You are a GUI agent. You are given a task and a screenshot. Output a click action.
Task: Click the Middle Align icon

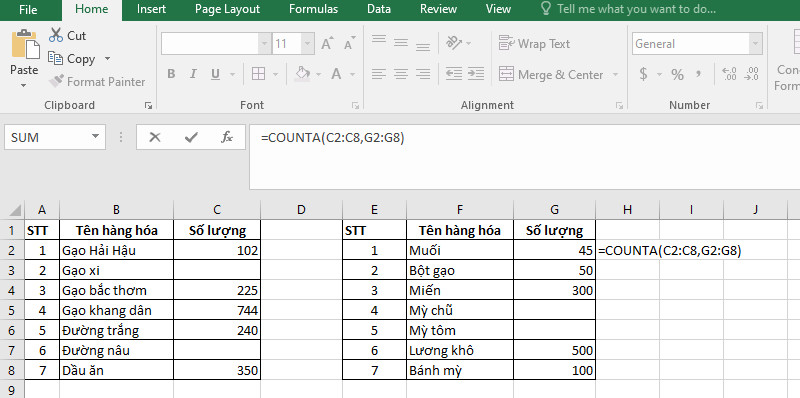[401, 43]
